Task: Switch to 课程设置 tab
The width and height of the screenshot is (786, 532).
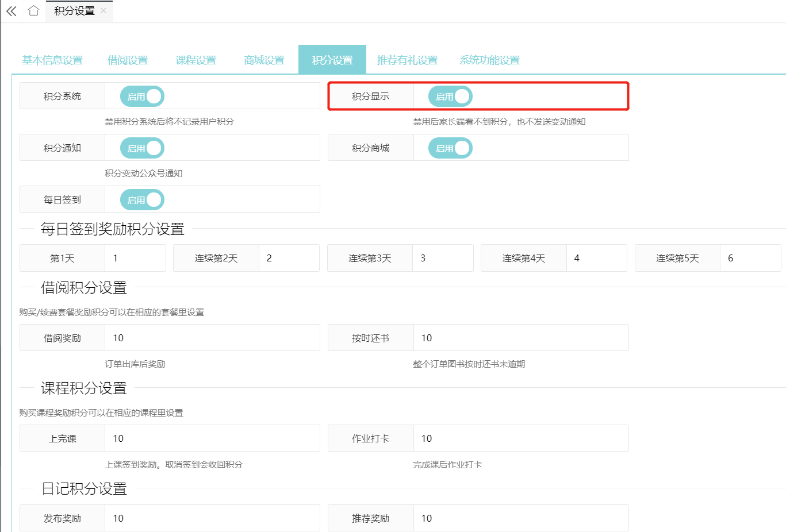Action: [x=196, y=60]
